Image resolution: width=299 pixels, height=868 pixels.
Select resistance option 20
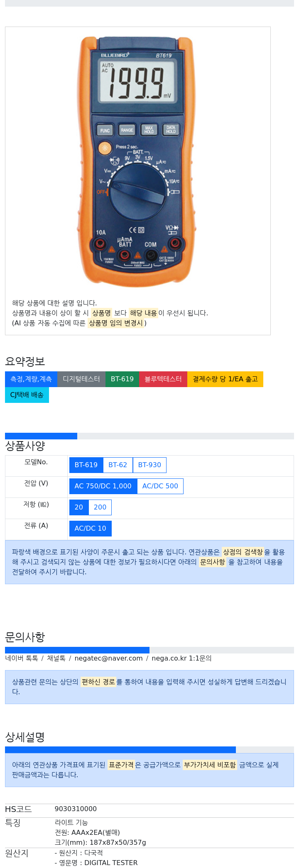pos(79,507)
